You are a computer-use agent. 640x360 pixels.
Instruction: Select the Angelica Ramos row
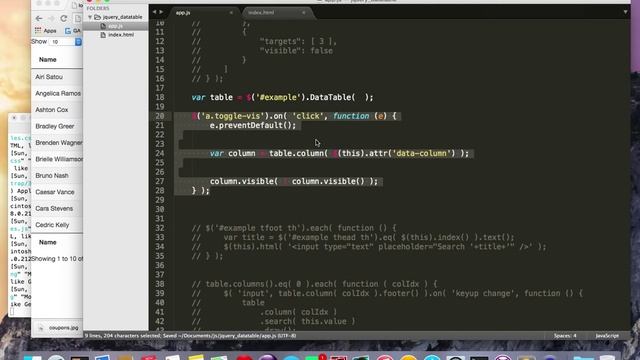coord(57,93)
